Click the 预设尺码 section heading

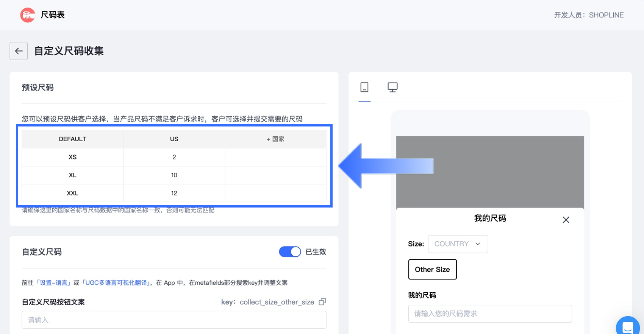[38, 87]
